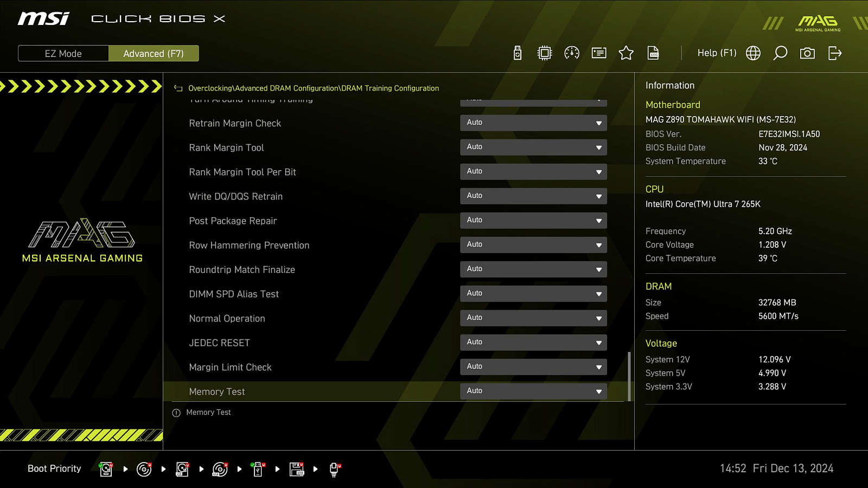
Task: Go back using breadcrumb return arrow
Action: click(178, 88)
